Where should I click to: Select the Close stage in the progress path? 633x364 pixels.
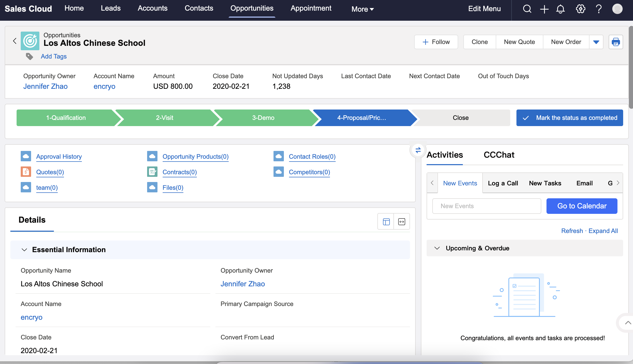point(461,118)
